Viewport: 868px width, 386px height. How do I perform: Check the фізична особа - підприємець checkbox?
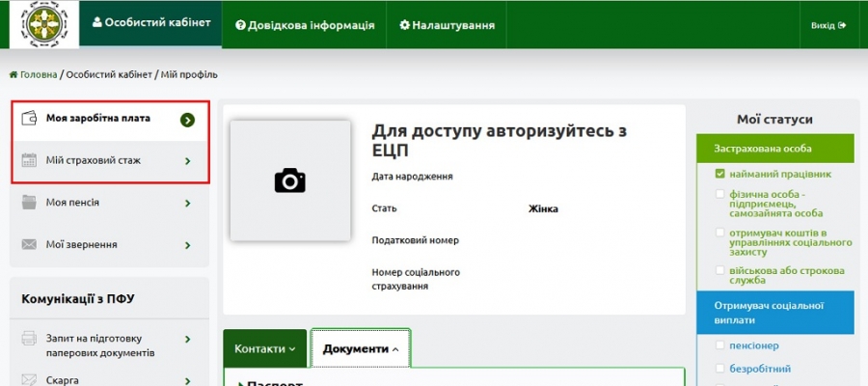coord(719,194)
